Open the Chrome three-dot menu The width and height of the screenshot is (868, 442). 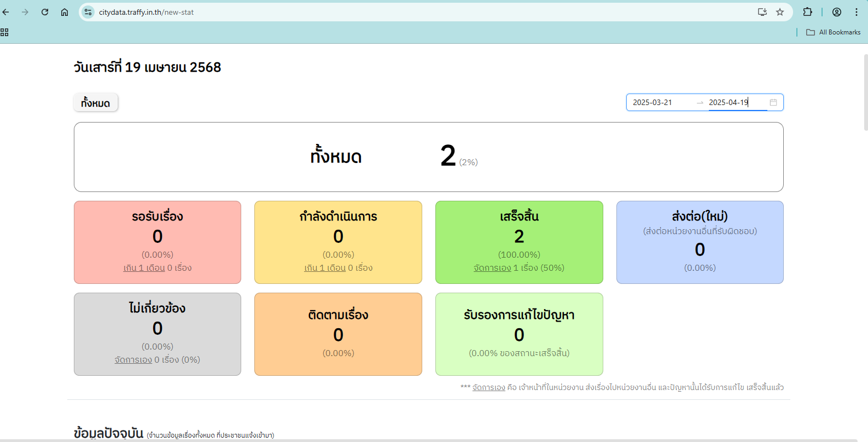(857, 12)
